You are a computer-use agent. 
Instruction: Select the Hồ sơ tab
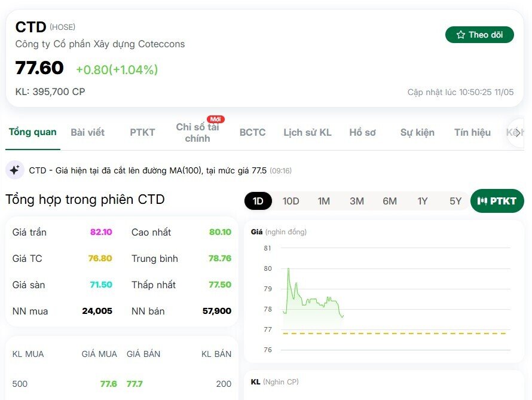pos(362,132)
